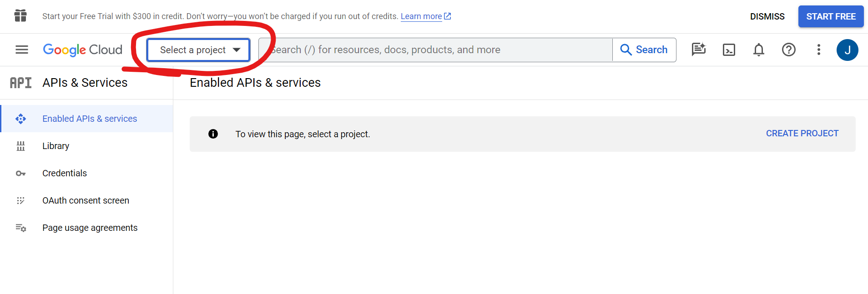868x294 pixels.
Task: Click the Gemini AI chat icon
Action: 698,50
